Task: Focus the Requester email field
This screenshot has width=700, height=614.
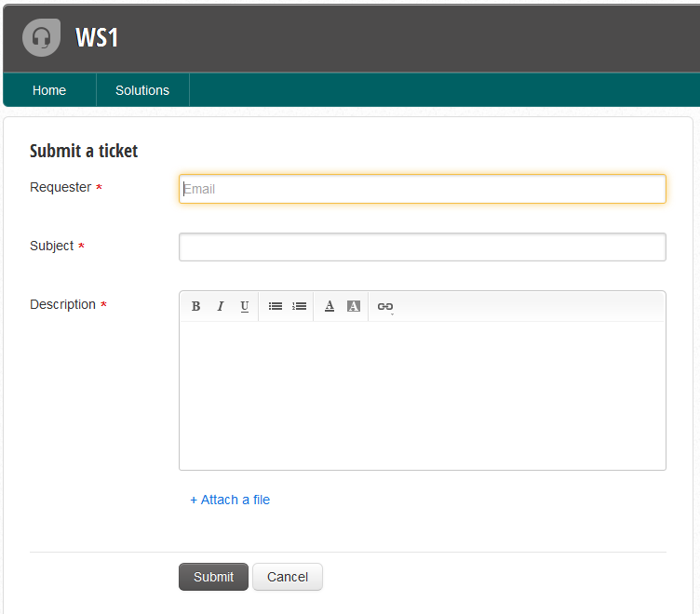Action: coord(422,189)
